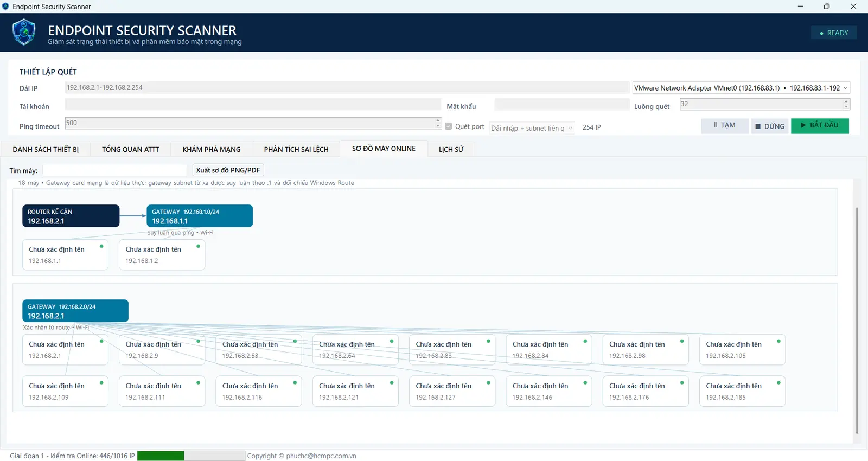
Task: Click the scan progress bar
Action: coord(191,456)
